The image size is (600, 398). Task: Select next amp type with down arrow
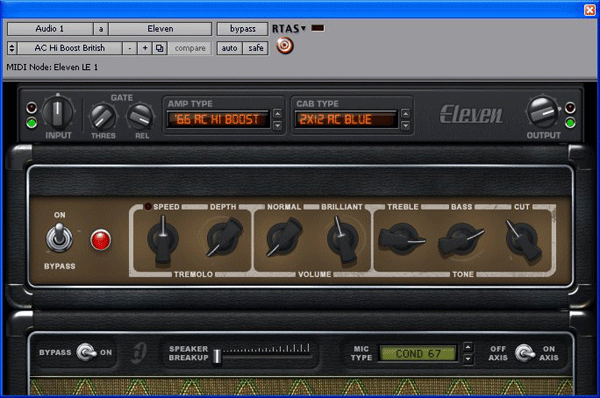coord(277,126)
